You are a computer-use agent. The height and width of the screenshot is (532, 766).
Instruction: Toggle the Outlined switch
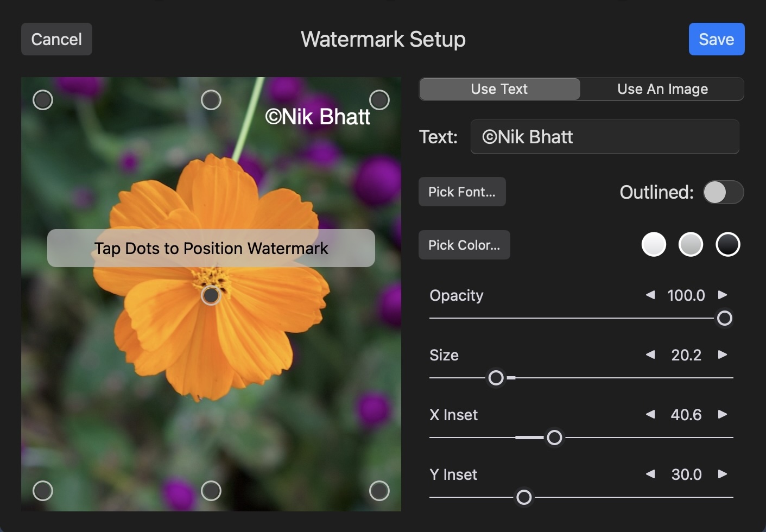pyautogui.click(x=723, y=192)
